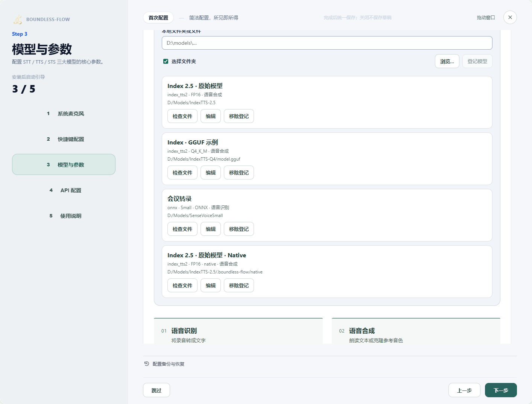
Task: Click the path D:/Models/SenseVoiceSmall
Action: pyautogui.click(x=195, y=216)
